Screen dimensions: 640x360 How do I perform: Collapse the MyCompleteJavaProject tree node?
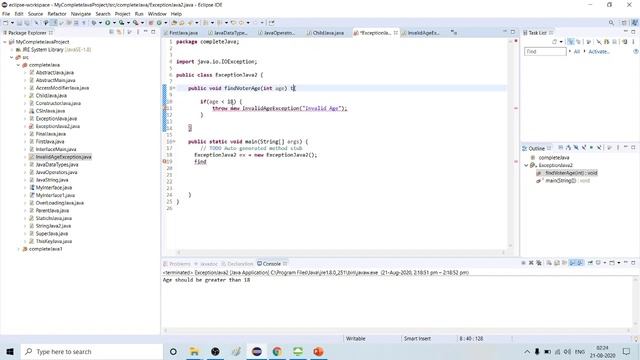[x=5, y=42]
